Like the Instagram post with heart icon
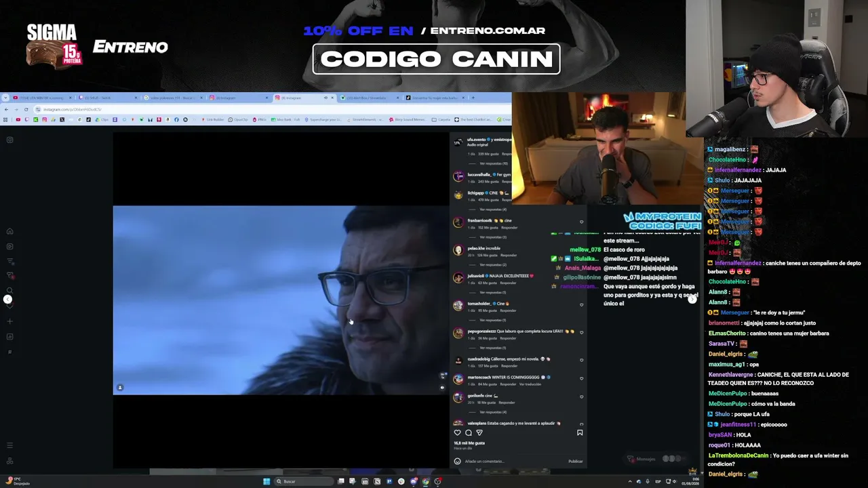This screenshot has width=868, height=488. click(x=458, y=432)
